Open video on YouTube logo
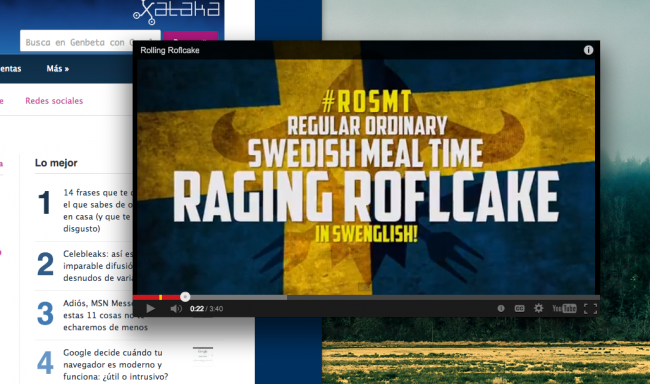The height and width of the screenshot is (384, 650). (x=564, y=309)
